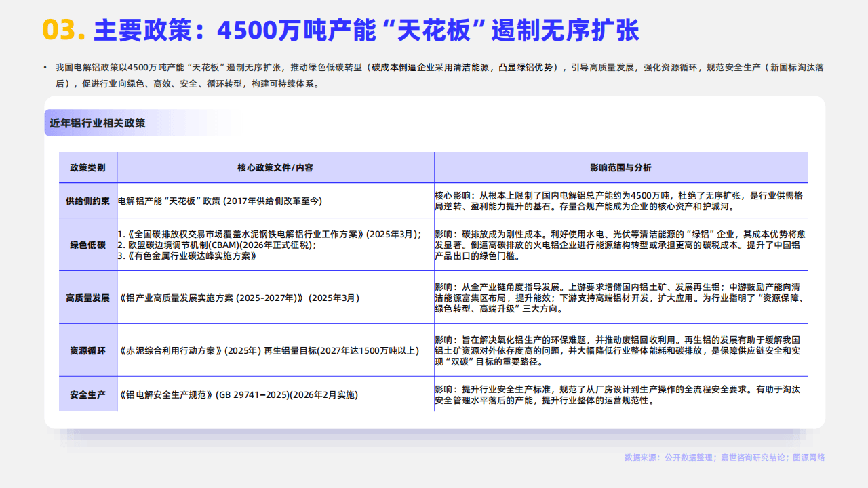Click the 高质量发展 row label
Viewport: 868px width, 488px height.
tap(87, 298)
